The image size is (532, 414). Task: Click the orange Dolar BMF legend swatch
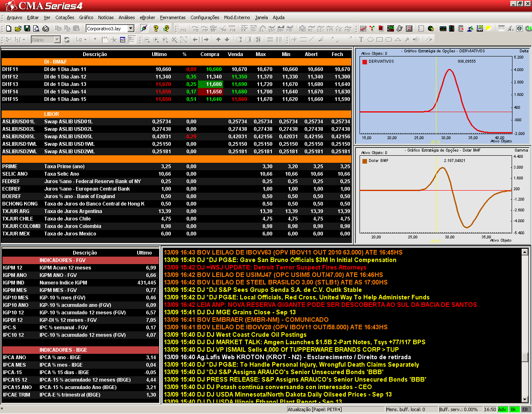(365, 161)
